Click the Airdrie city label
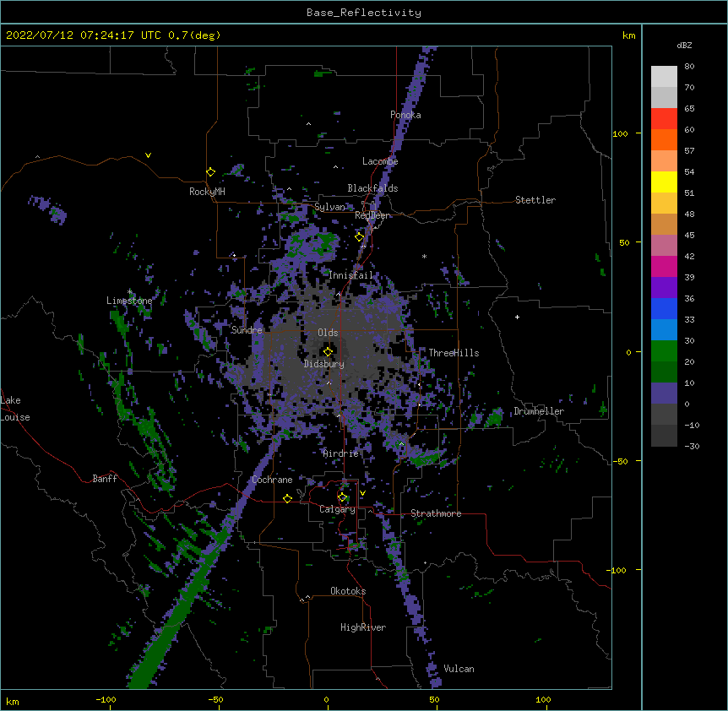Viewport: 728px width, 711px height. coord(341,453)
